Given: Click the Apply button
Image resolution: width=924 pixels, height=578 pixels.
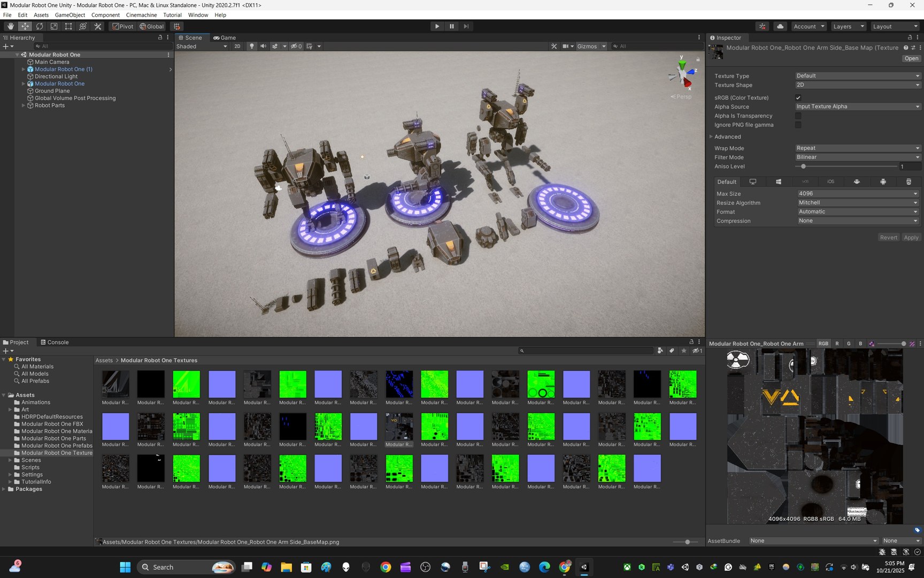Looking at the screenshot, I should tap(911, 238).
